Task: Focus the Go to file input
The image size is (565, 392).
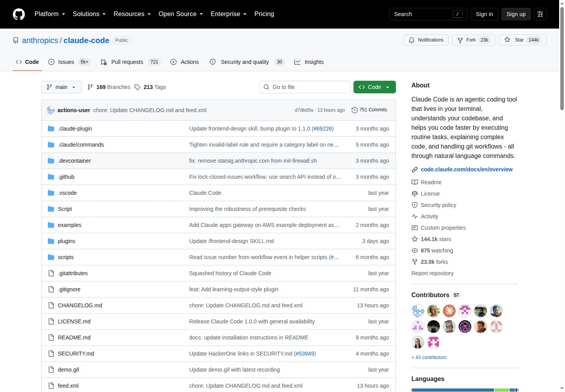Action: (305, 87)
